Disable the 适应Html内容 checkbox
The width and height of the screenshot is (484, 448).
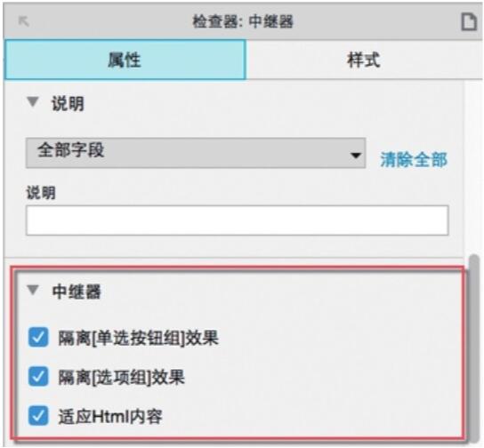click(x=38, y=416)
